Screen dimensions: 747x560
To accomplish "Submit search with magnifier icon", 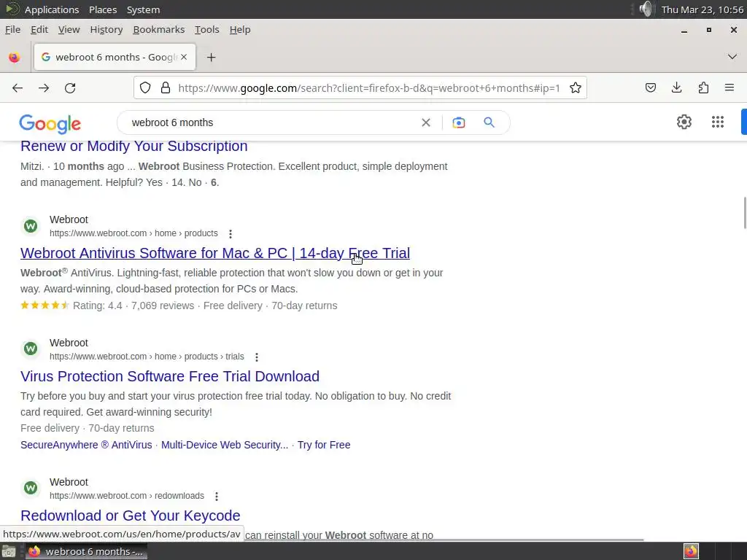I will pos(489,122).
